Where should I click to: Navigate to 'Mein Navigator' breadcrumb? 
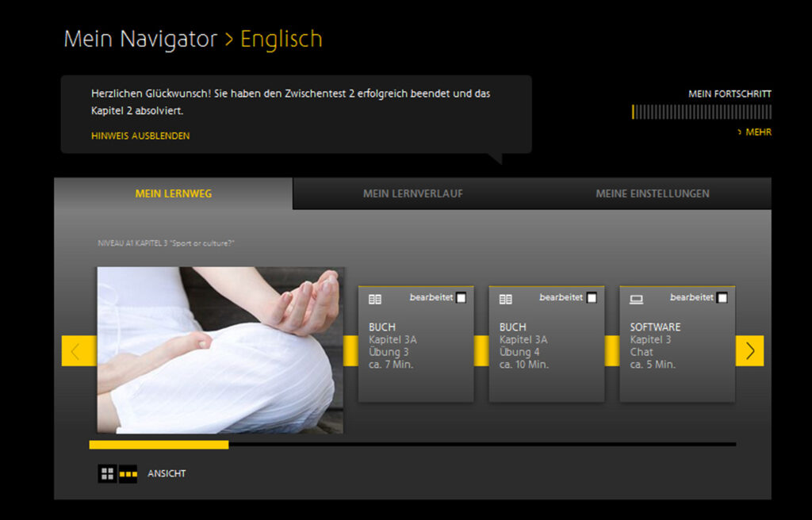pos(140,39)
